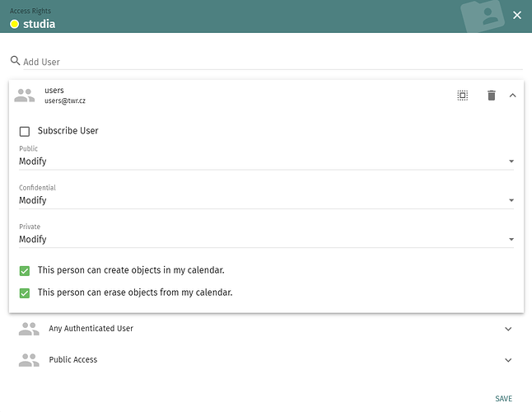Collapse the users panel with chevron
The width and height of the screenshot is (532, 412).
(x=513, y=96)
